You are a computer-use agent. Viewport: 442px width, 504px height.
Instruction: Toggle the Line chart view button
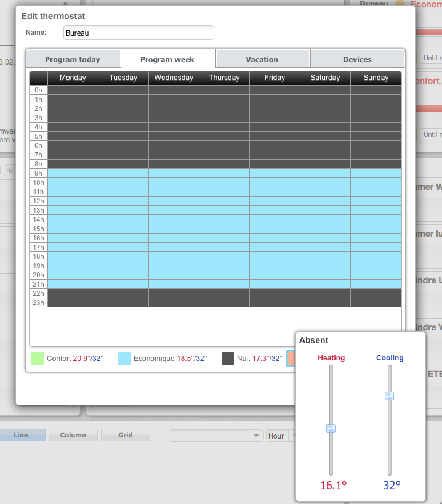coord(22,435)
